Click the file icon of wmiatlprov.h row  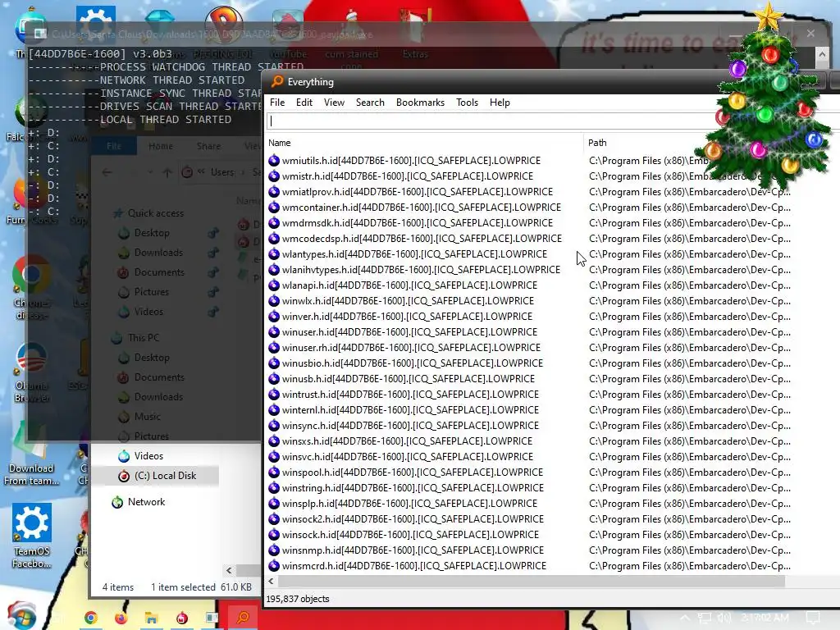pos(274,191)
